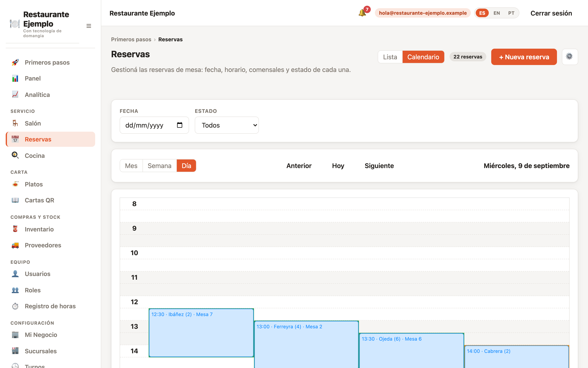
Task: Jump to Hoy
Action: 338,166
